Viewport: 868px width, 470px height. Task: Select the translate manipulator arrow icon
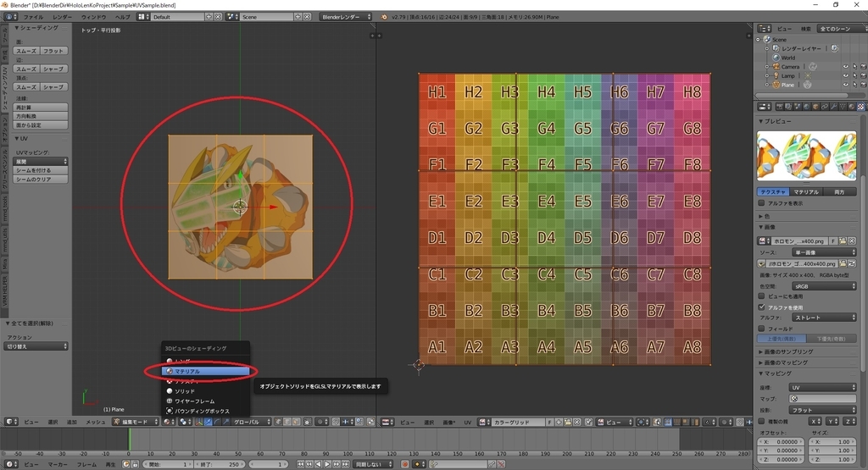point(208,422)
